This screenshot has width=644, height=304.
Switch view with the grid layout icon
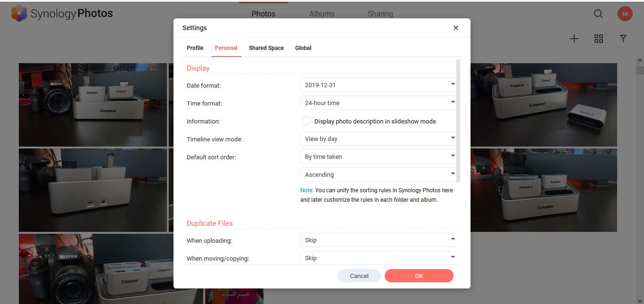tap(599, 39)
